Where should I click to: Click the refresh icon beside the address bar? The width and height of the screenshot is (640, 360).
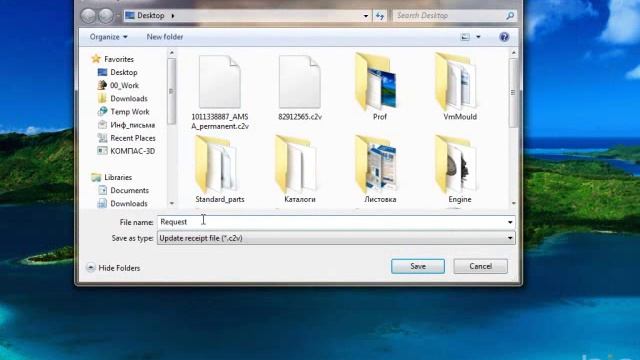coord(380,16)
